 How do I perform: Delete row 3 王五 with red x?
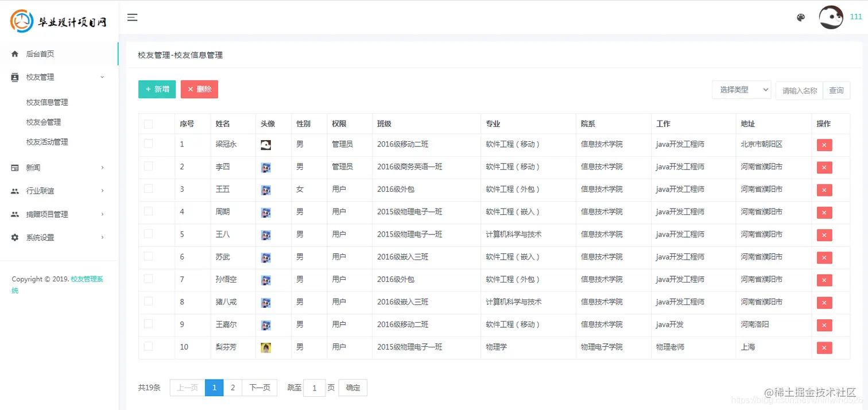[824, 190]
